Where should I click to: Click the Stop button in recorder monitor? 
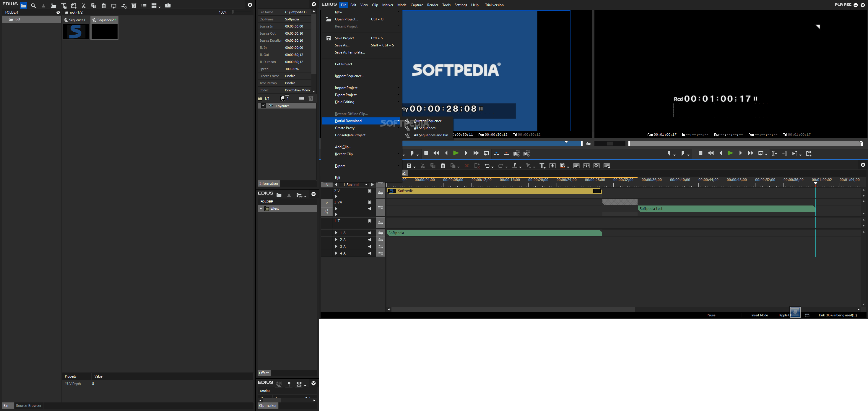(x=700, y=153)
